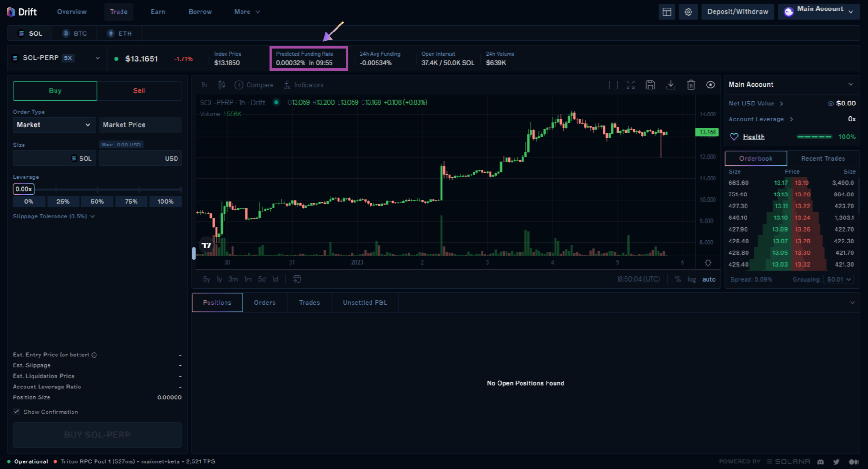
Task: Expand Slippage Tolerance options
Action: 54,216
